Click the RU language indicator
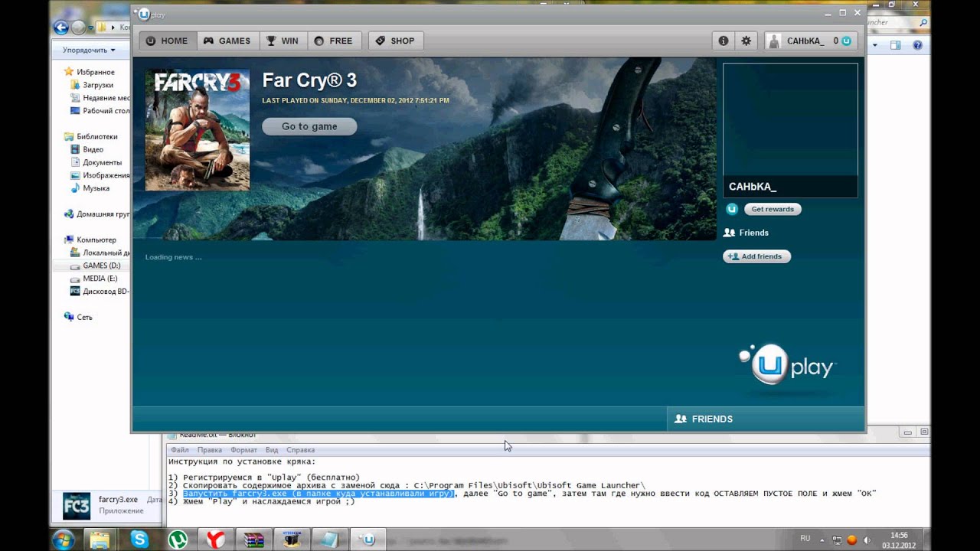980x551 pixels. 805,539
